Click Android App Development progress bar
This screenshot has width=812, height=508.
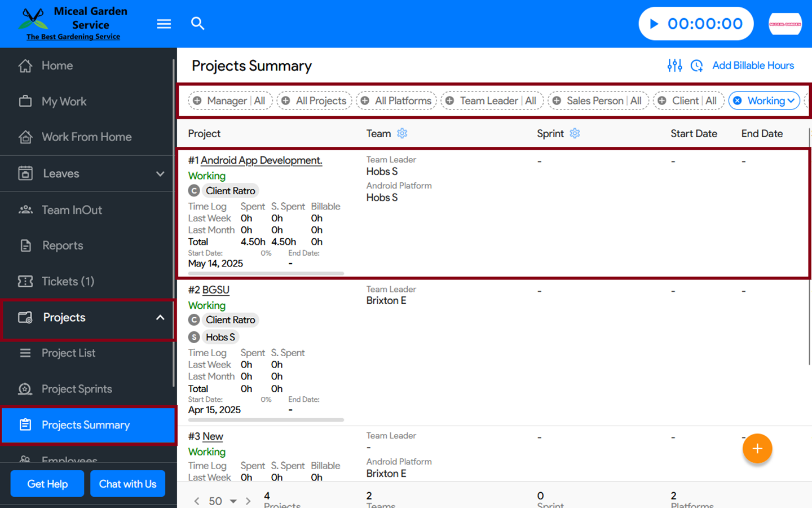[266, 273]
